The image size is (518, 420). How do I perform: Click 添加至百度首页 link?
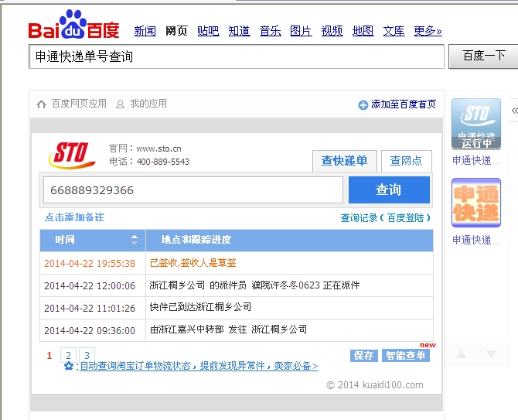pos(404,104)
